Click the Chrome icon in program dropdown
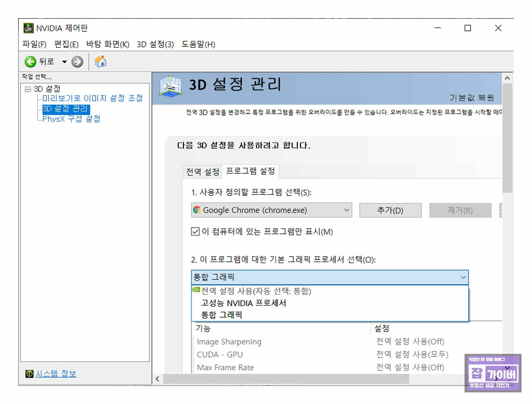The height and width of the screenshot is (404, 532). 197,210
